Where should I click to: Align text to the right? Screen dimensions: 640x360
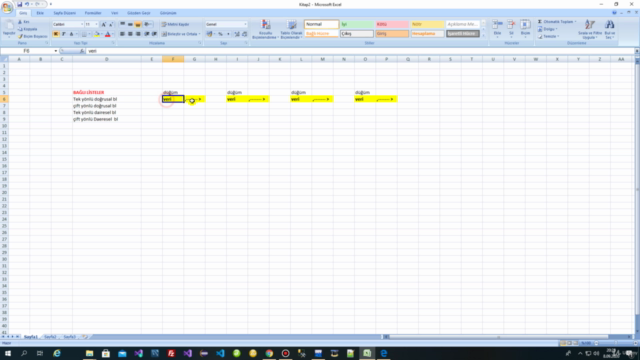(x=138, y=34)
